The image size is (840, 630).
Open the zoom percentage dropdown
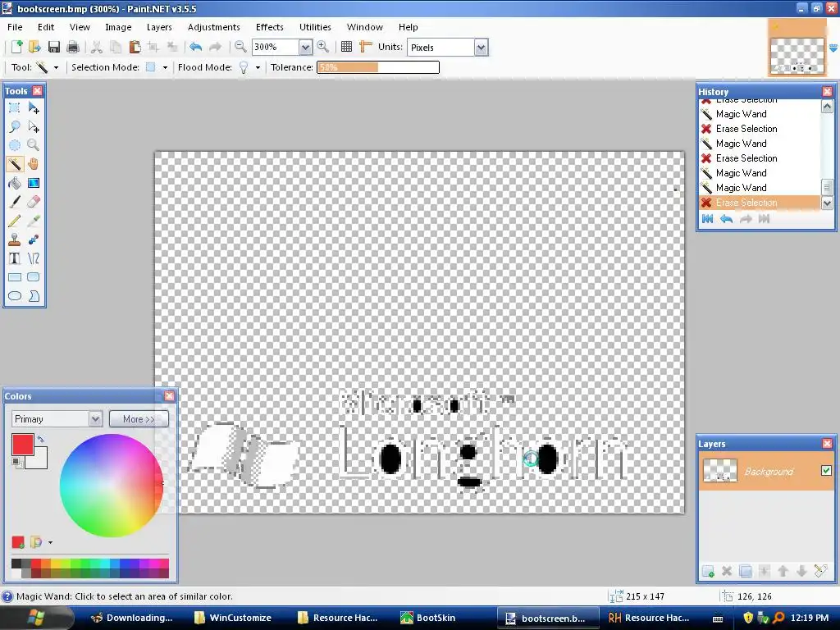[305, 47]
